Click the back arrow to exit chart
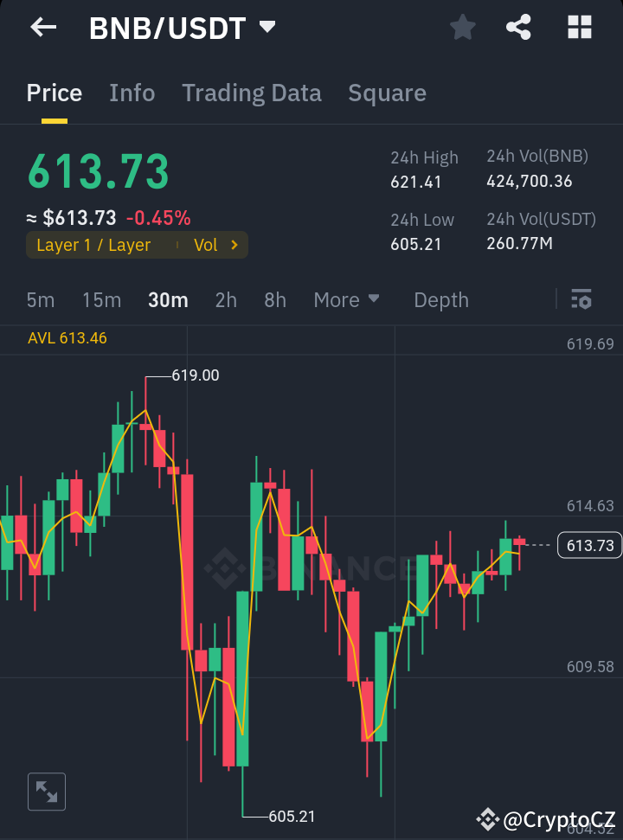 click(42, 27)
